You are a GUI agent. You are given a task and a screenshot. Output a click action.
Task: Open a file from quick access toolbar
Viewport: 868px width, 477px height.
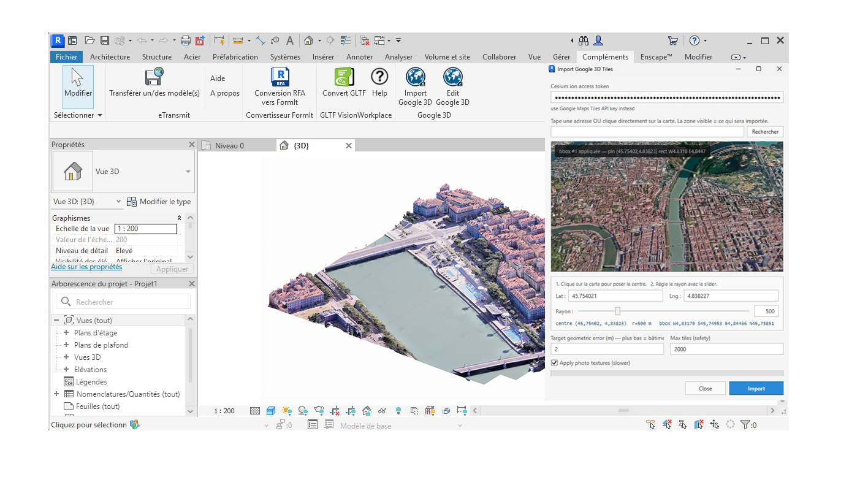click(90, 40)
